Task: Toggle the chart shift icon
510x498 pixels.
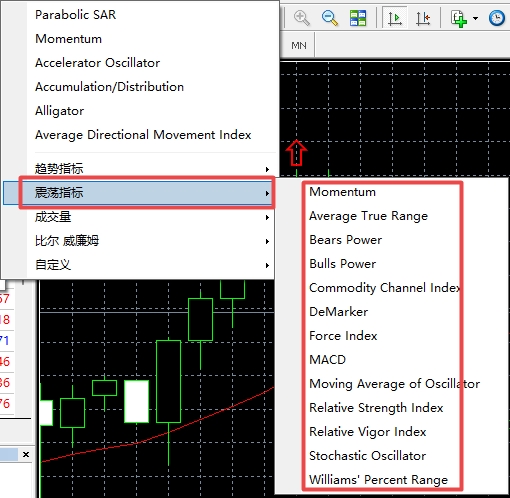Action: [x=423, y=18]
